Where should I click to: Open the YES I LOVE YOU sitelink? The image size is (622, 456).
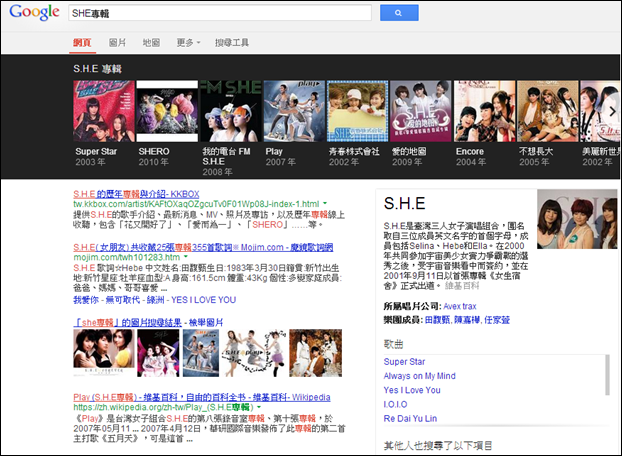(203, 300)
